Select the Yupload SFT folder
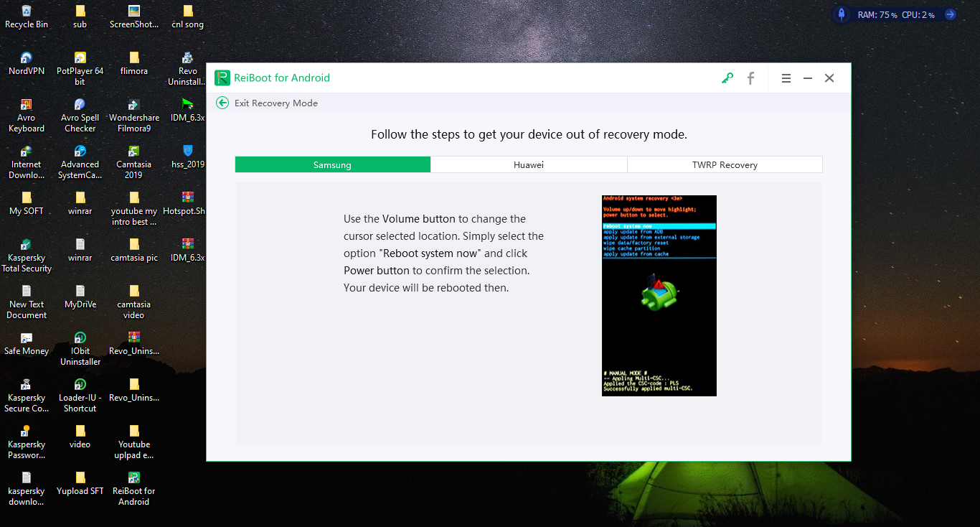The width and height of the screenshot is (980, 527). (x=80, y=483)
